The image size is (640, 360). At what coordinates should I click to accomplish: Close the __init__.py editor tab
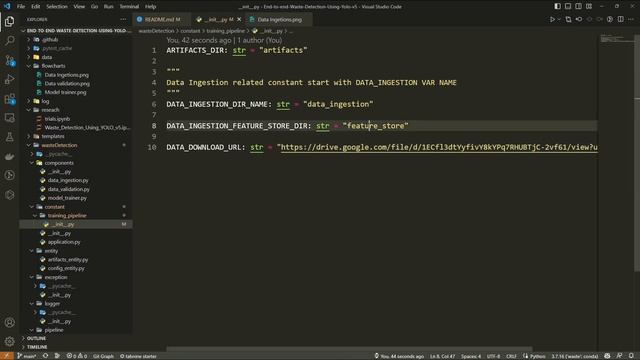click(x=239, y=19)
